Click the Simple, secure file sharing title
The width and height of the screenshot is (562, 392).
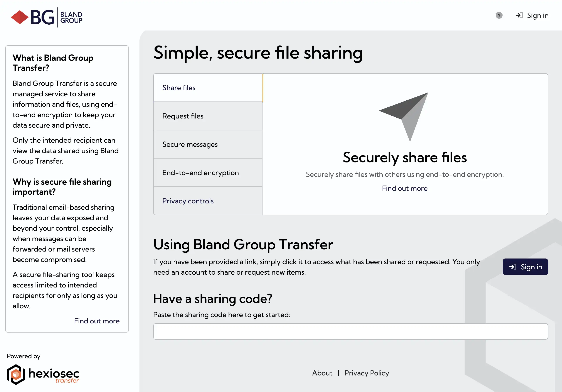(258, 53)
